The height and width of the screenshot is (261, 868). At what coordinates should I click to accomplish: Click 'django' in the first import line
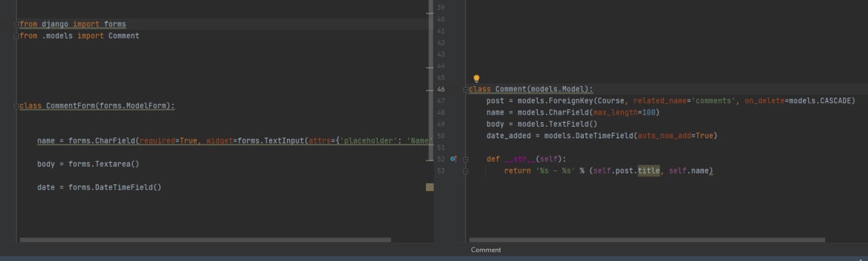point(56,24)
